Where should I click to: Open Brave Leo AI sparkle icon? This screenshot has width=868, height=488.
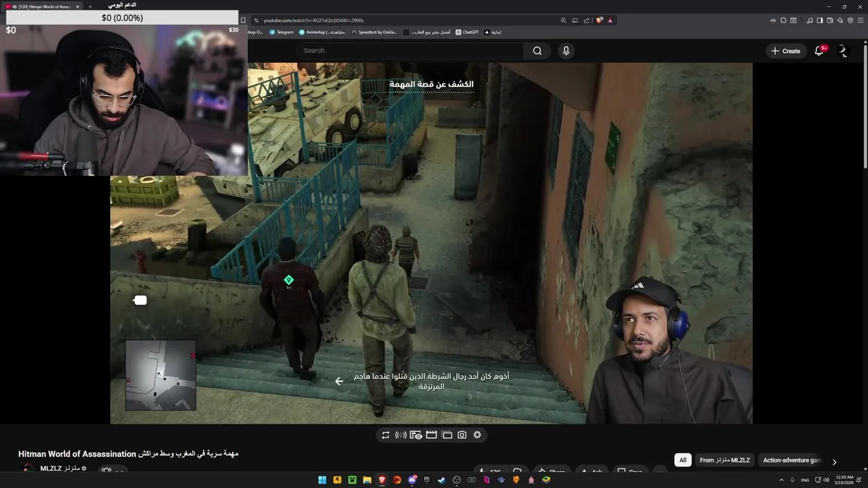pos(840,20)
